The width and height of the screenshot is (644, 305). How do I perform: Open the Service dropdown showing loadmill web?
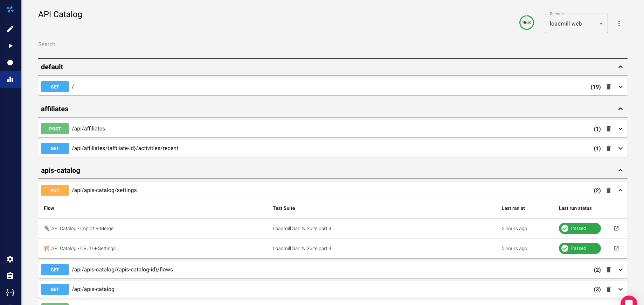point(576,23)
